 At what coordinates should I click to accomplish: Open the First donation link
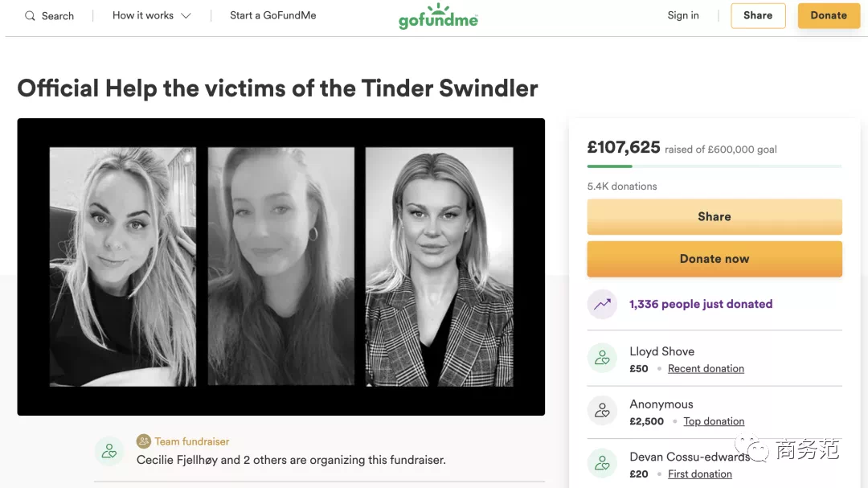[700, 474]
